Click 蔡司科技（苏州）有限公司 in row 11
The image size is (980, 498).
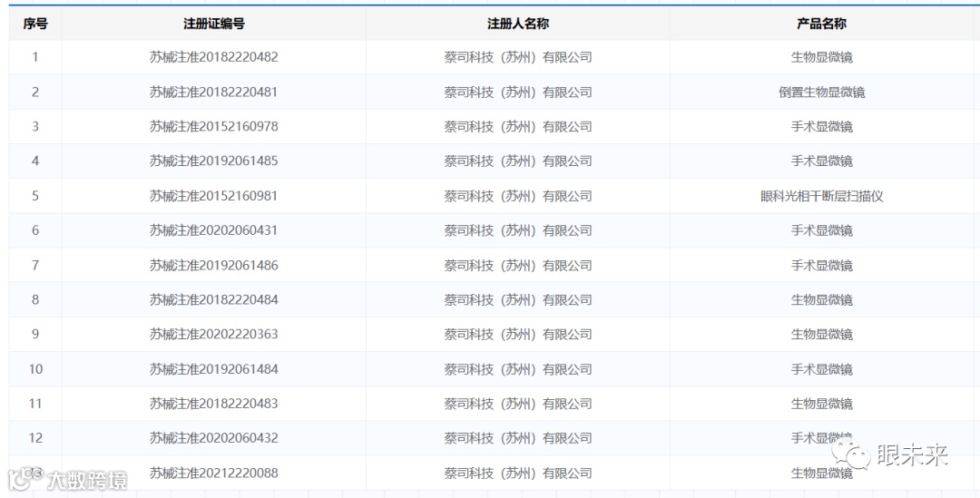[x=517, y=403]
